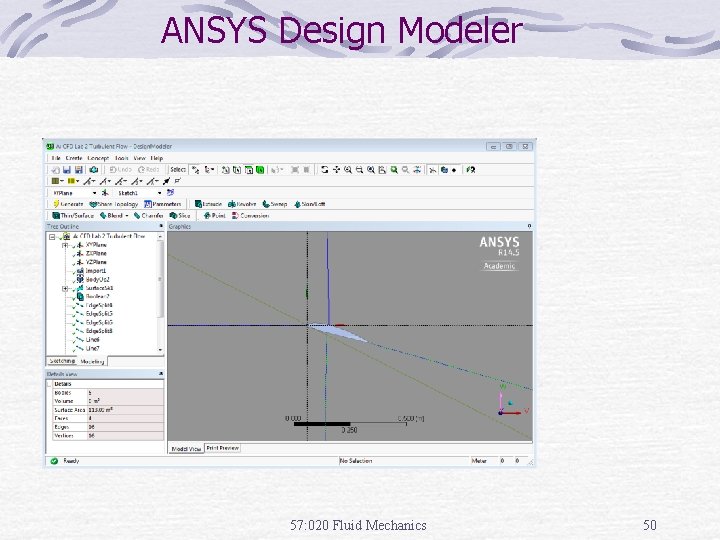Click Share Topology button
The height and width of the screenshot is (540, 720).
click(x=113, y=204)
